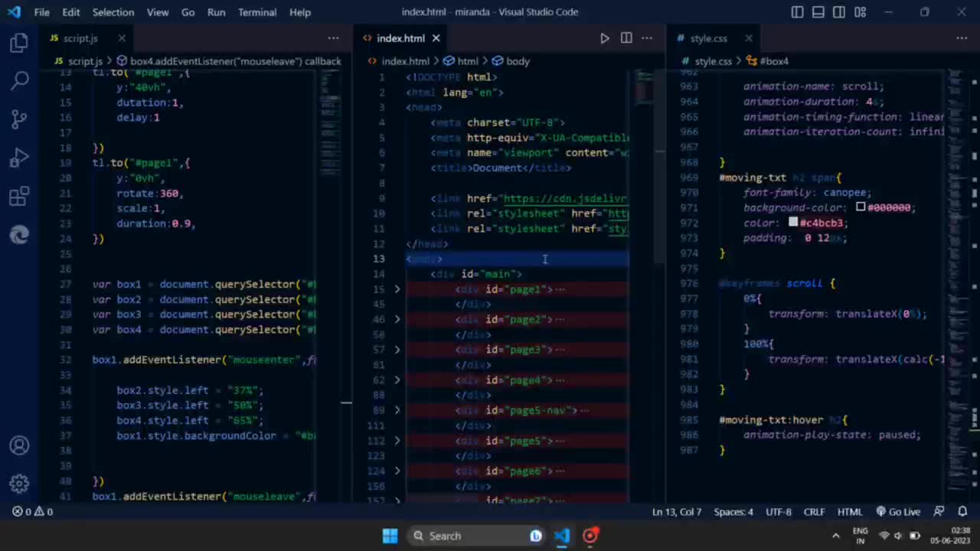
Task: Click html breadcrumb in index.html editor
Action: coord(461,61)
